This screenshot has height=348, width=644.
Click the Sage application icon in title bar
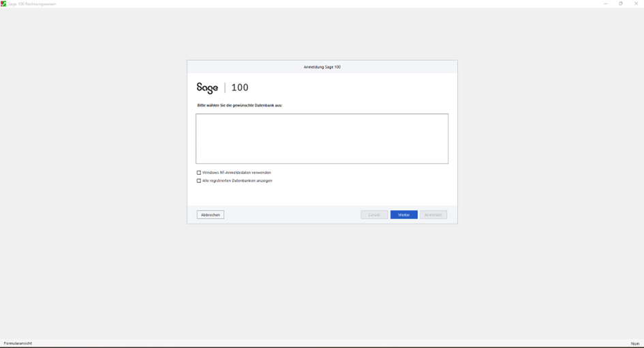[3, 3]
